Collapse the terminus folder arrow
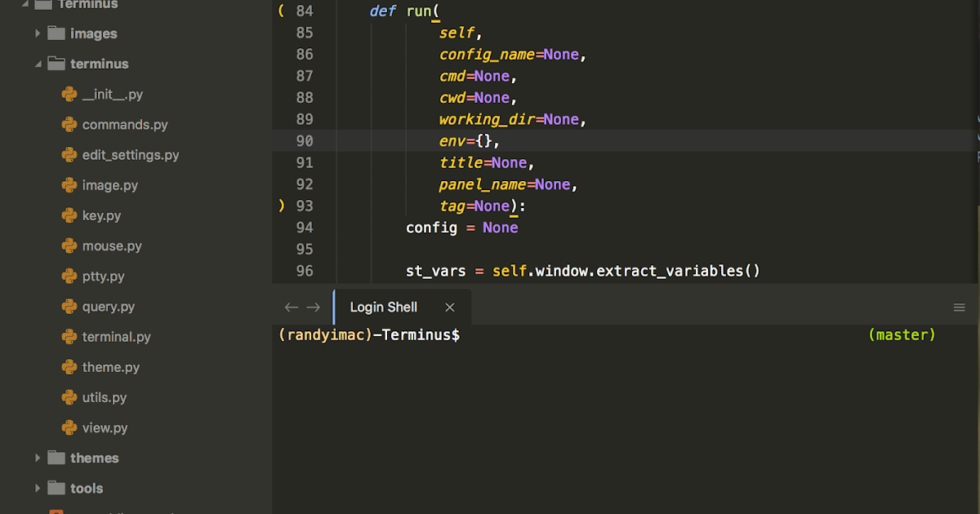Viewport: 980px width, 514px height. tap(38, 64)
